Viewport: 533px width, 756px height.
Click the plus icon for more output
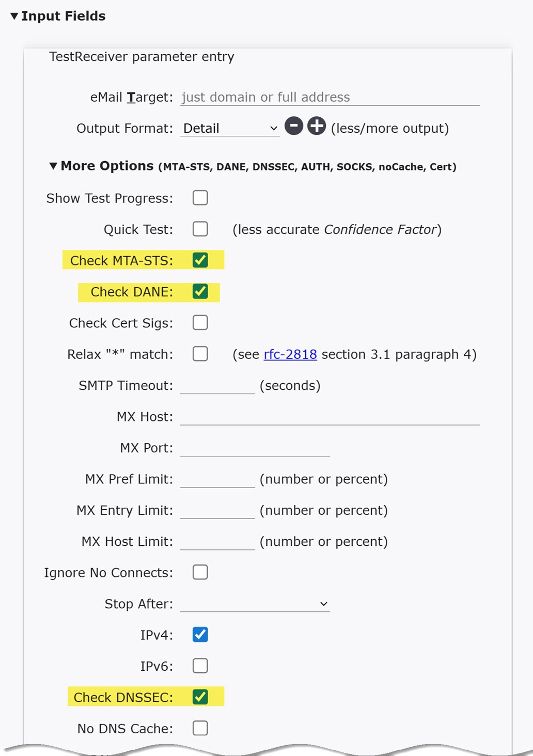click(317, 126)
